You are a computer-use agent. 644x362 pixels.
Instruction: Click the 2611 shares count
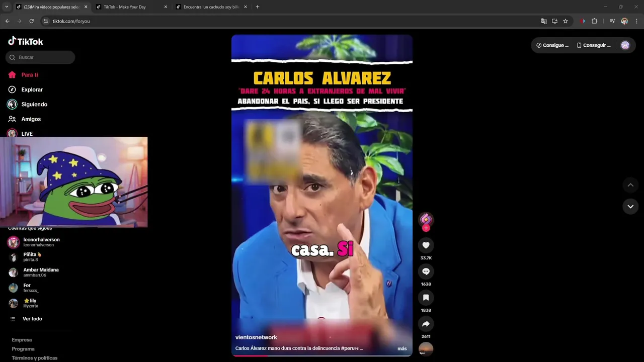click(426, 336)
